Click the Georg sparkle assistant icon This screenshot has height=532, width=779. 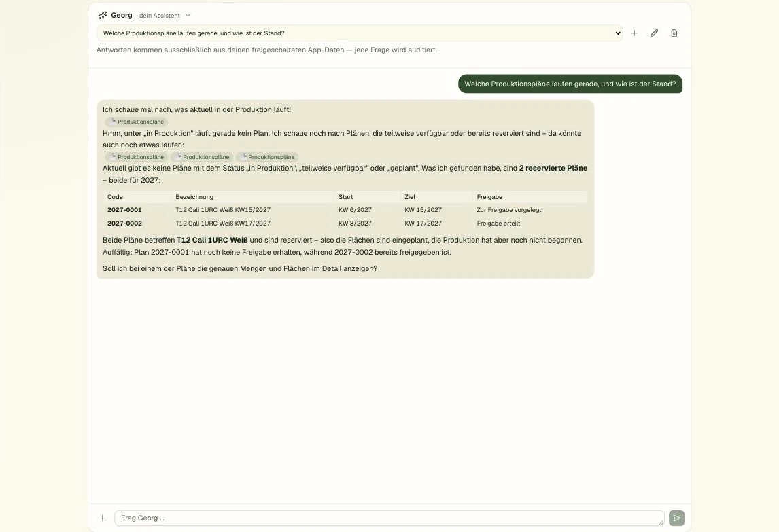coord(103,16)
